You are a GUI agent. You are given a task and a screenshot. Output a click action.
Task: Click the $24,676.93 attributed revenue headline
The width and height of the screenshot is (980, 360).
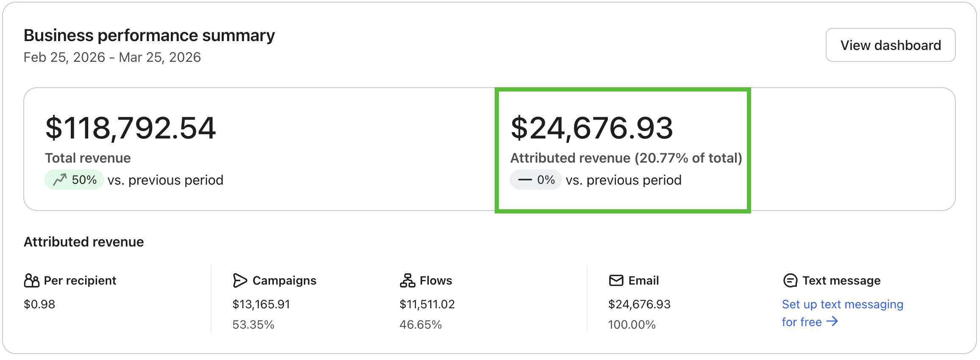pyautogui.click(x=592, y=128)
